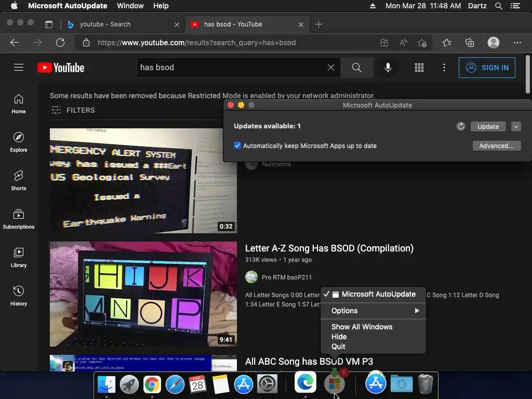Open Safari from the Dock
The height and width of the screenshot is (399, 532).
(175, 384)
